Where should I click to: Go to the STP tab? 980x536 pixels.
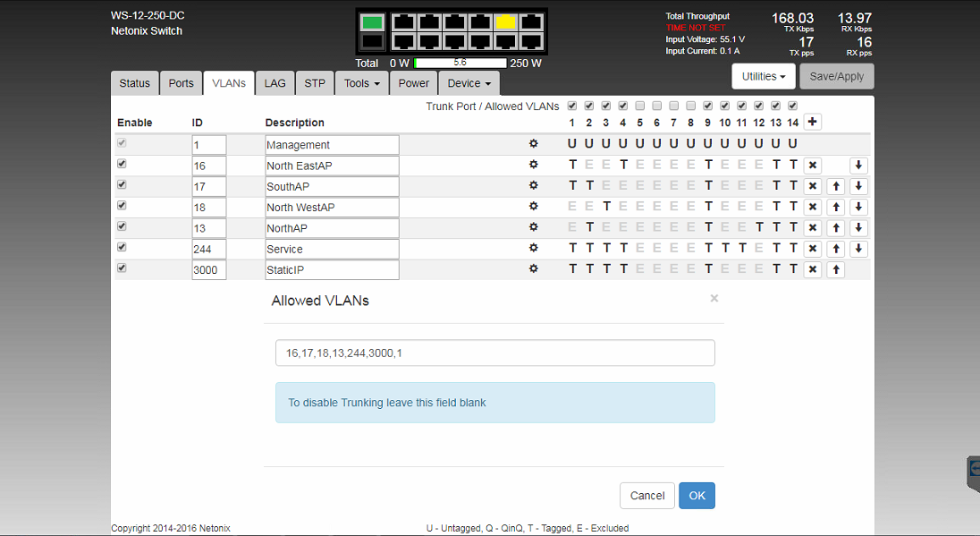[315, 83]
